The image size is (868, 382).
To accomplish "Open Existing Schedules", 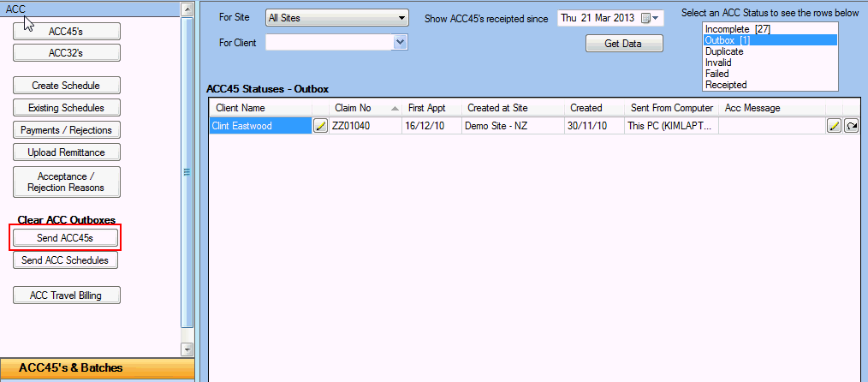I will tap(67, 107).
